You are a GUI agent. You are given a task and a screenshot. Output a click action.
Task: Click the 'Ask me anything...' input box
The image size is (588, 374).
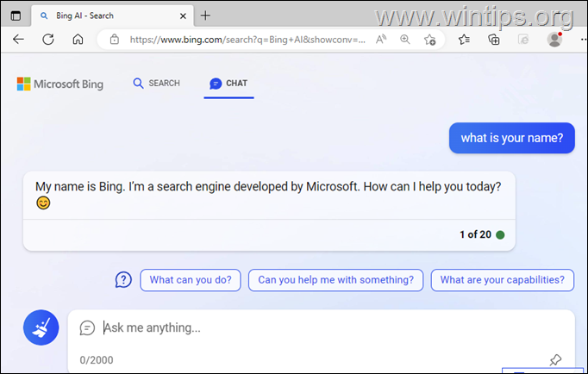(322, 341)
